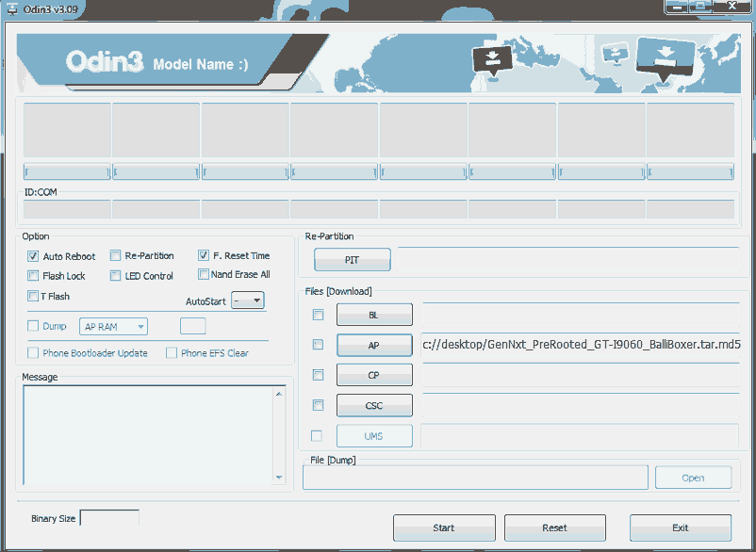The height and width of the screenshot is (552, 756).
Task: Click the Binary Size field
Action: (109, 518)
